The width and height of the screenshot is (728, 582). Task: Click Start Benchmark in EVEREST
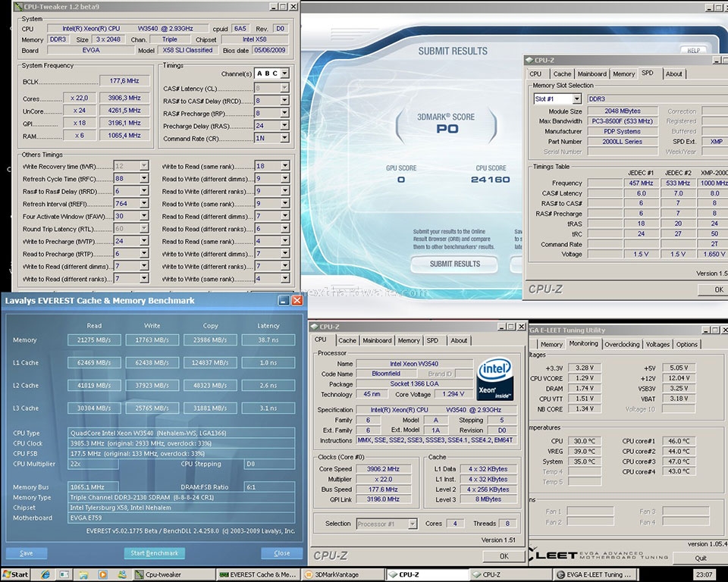[x=154, y=552]
